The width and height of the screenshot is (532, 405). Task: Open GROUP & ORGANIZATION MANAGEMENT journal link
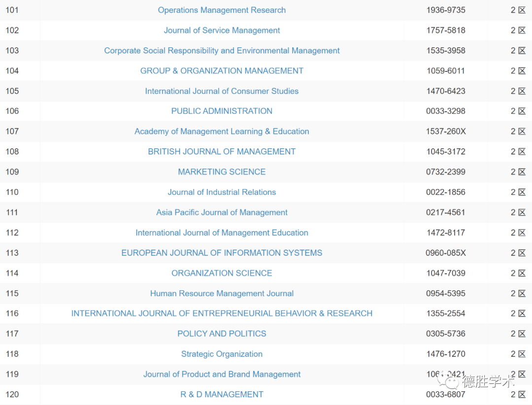point(222,71)
